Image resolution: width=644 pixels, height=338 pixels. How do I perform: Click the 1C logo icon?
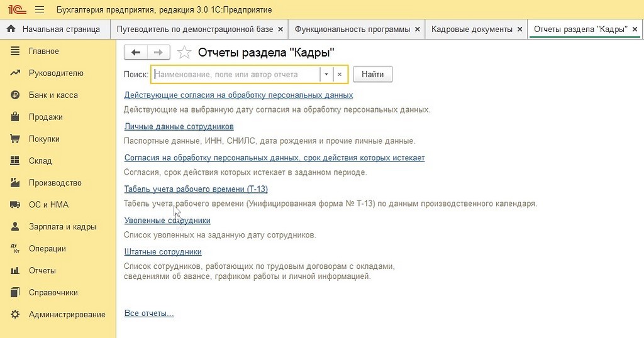coord(16,9)
